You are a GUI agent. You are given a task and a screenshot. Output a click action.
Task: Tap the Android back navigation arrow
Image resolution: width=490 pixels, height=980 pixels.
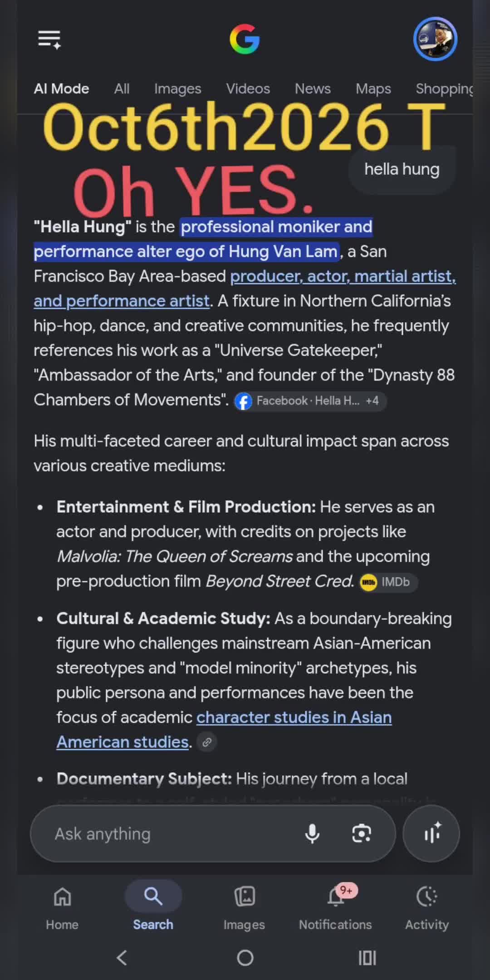tap(122, 958)
